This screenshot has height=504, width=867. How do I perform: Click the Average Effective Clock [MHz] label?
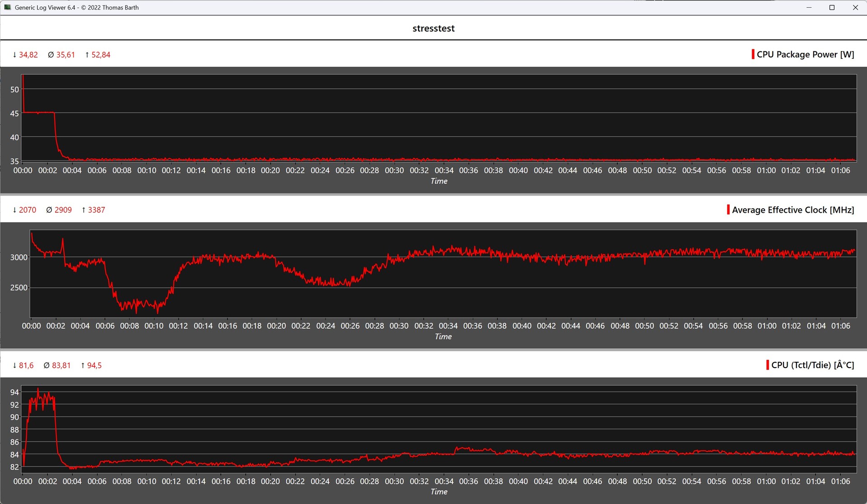pyautogui.click(x=793, y=210)
